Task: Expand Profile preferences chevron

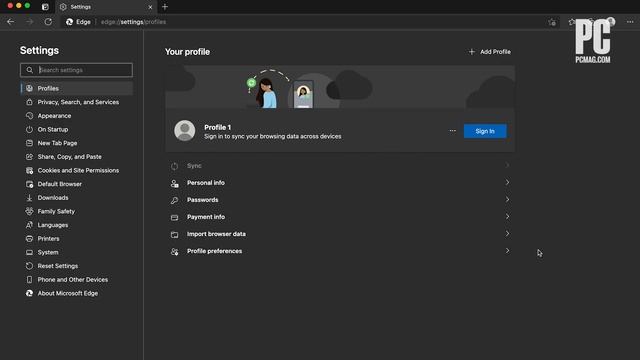Action: [507, 251]
